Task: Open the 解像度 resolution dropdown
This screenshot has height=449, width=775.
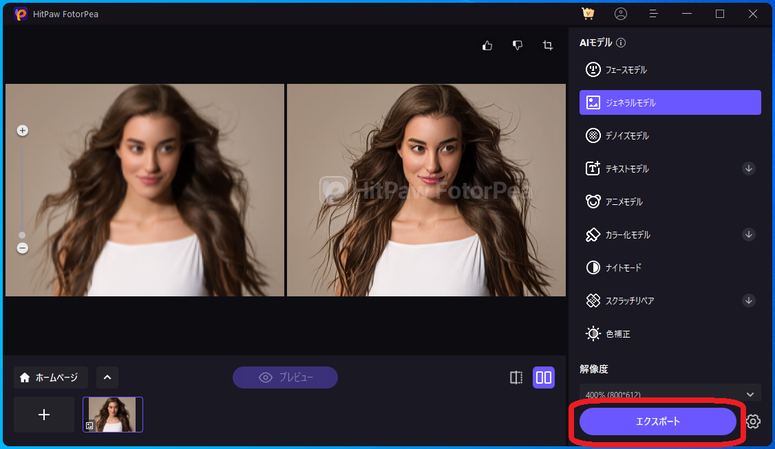Action: (670, 395)
